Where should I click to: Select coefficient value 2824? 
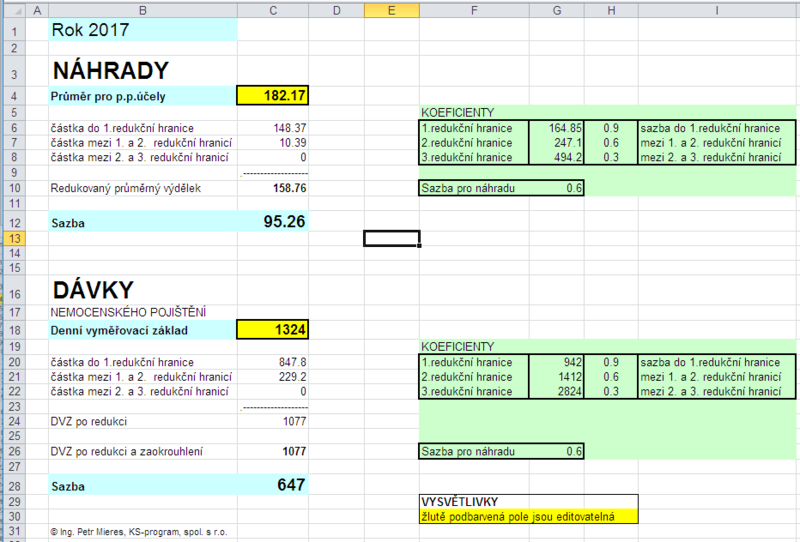(x=557, y=391)
